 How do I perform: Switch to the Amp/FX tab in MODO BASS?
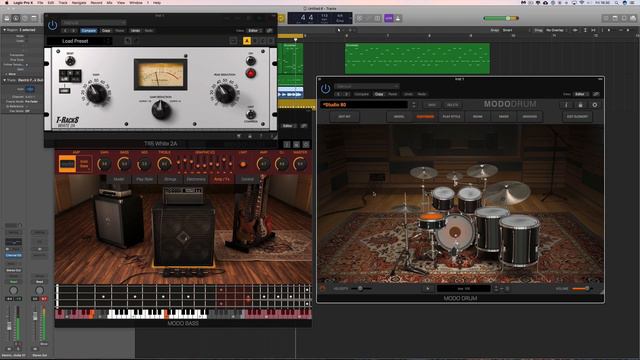coord(222,179)
